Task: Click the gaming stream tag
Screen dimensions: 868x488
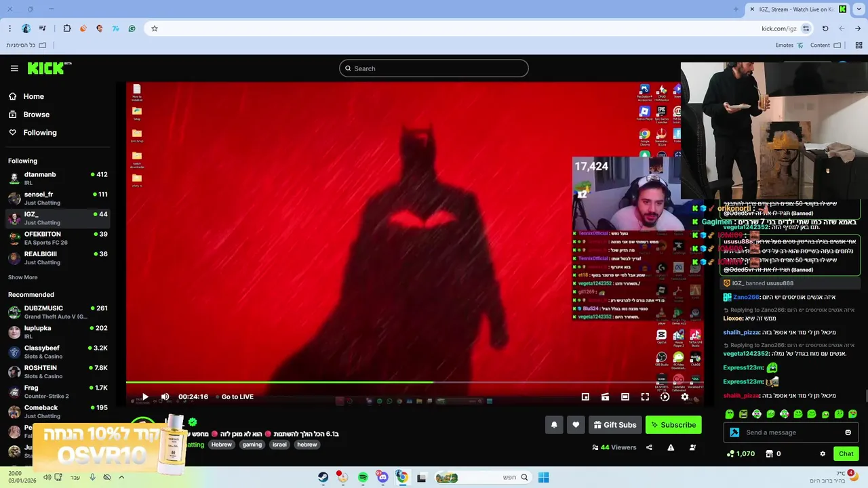Action: coord(252,445)
